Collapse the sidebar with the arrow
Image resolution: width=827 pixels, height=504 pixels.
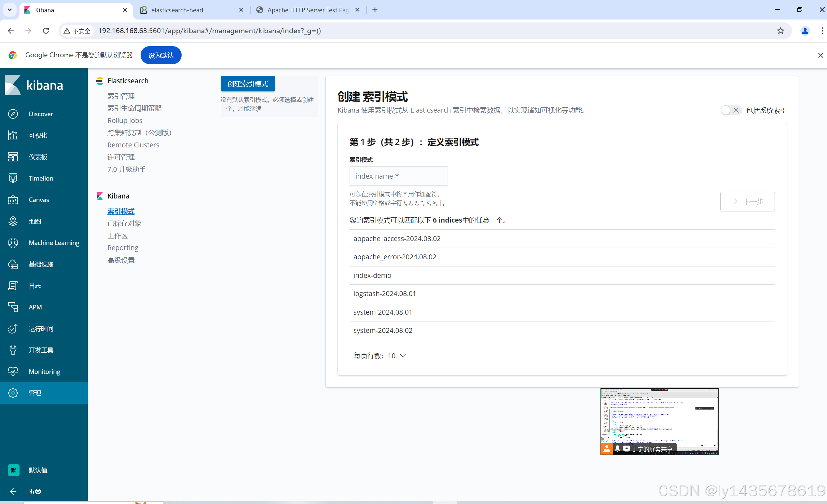13,492
